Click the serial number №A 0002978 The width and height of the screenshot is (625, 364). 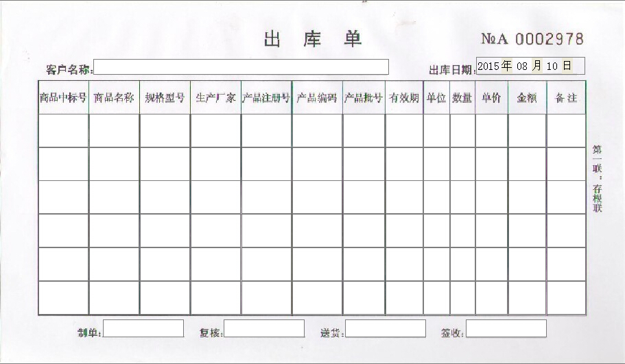tap(532, 38)
